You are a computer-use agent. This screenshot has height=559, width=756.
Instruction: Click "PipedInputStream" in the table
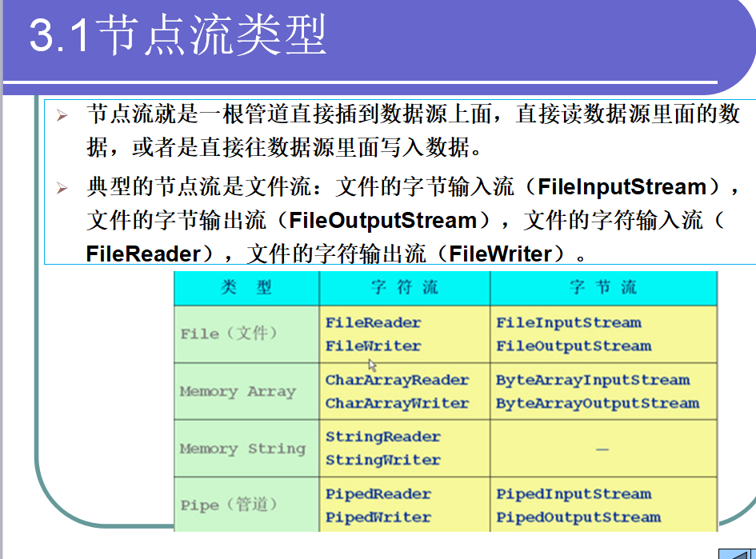click(x=574, y=494)
